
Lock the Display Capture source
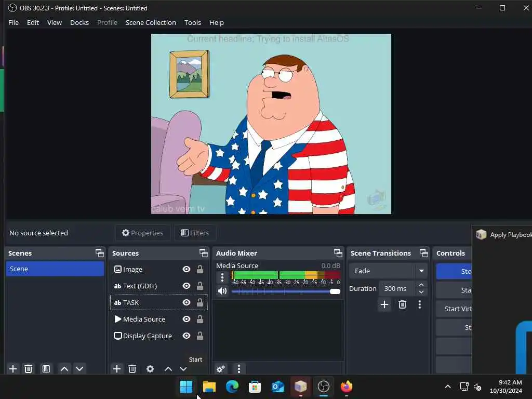coord(200,336)
